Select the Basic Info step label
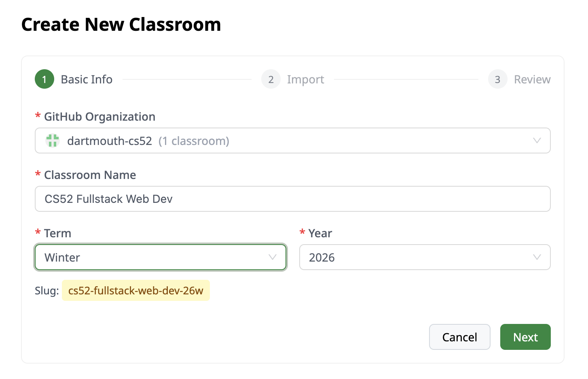This screenshot has height=379, width=588. tap(87, 79)
